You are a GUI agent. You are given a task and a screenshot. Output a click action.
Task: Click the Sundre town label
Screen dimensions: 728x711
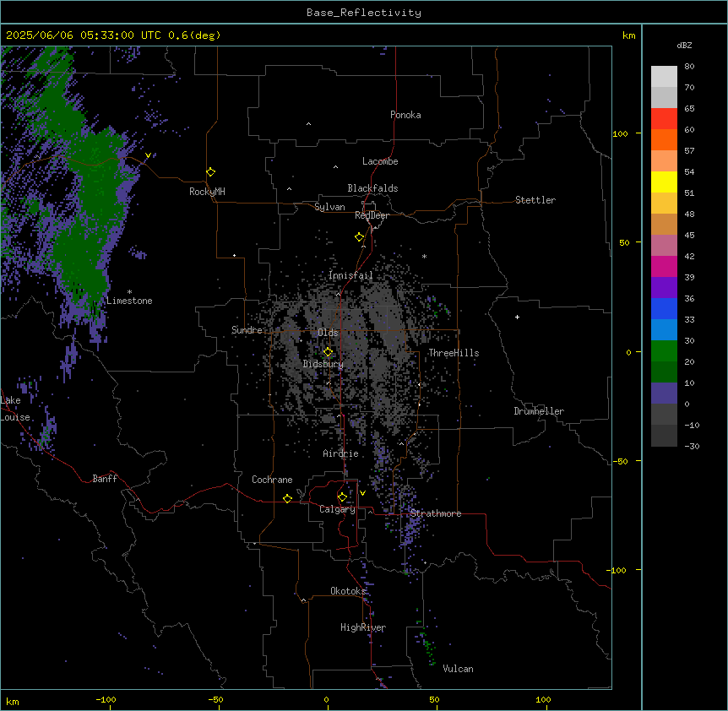[x=247, y=330]
